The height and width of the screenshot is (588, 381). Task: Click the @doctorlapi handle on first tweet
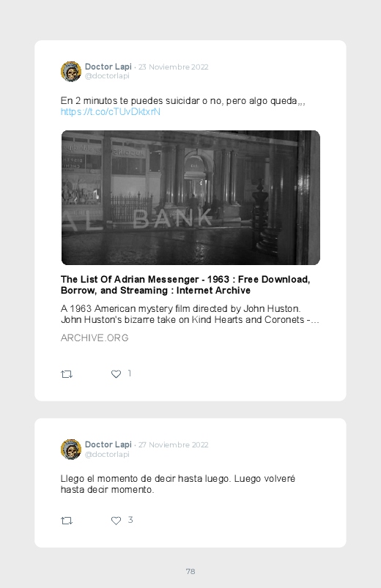tap(107, 75)
